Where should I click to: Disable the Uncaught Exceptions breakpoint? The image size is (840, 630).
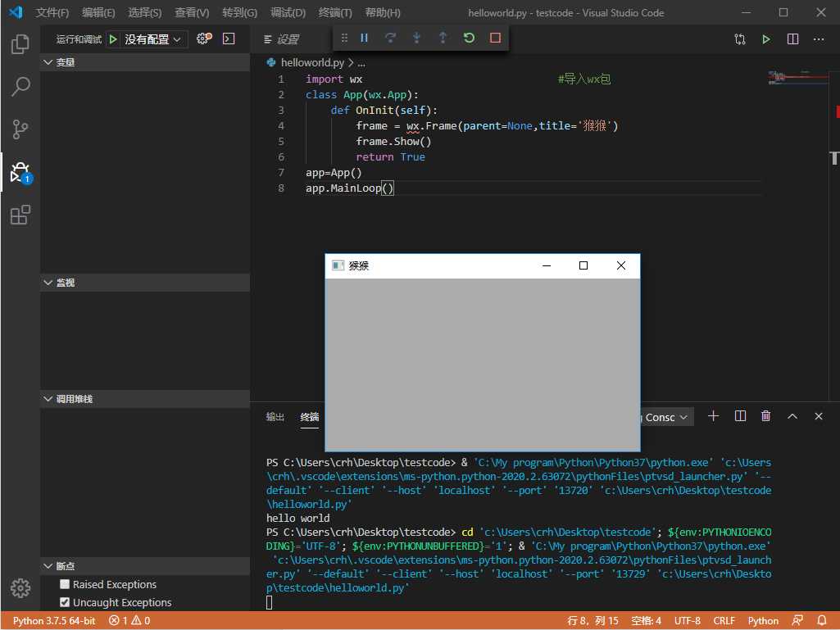click(65, 602)
